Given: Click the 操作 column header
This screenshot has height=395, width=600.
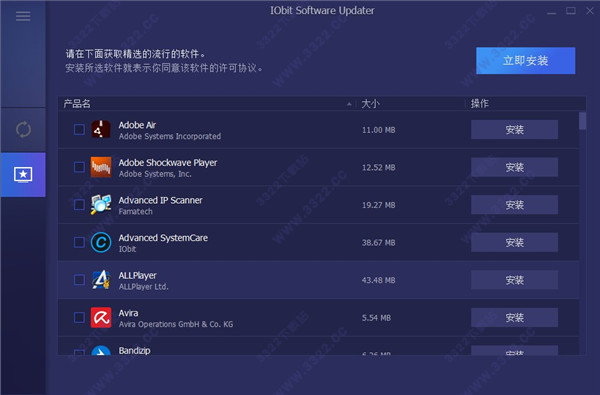Looking at the screenshot, I should coord(479,104).
